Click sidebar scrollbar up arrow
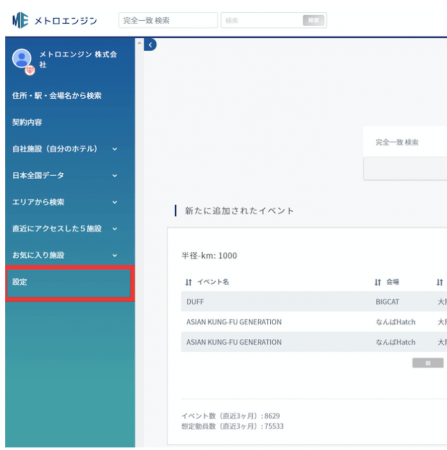This screenshot has height=450, width=447. point(139,43)
